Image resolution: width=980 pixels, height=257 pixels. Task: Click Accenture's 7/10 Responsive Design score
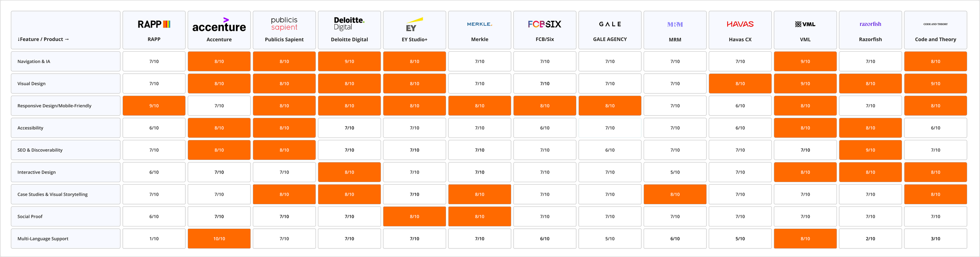coord(219,106)
